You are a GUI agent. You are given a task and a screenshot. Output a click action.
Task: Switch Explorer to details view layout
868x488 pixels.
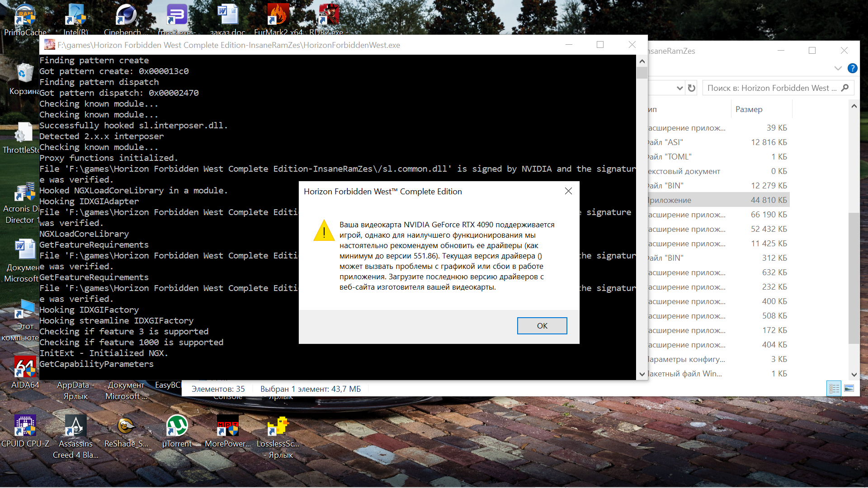[x=834, y=389]
